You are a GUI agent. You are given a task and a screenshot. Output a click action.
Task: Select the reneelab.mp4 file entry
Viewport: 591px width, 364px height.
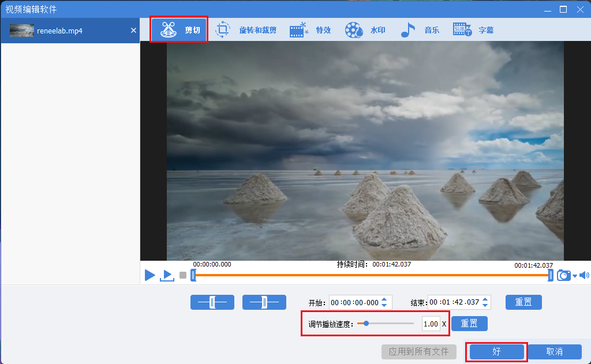70,31
